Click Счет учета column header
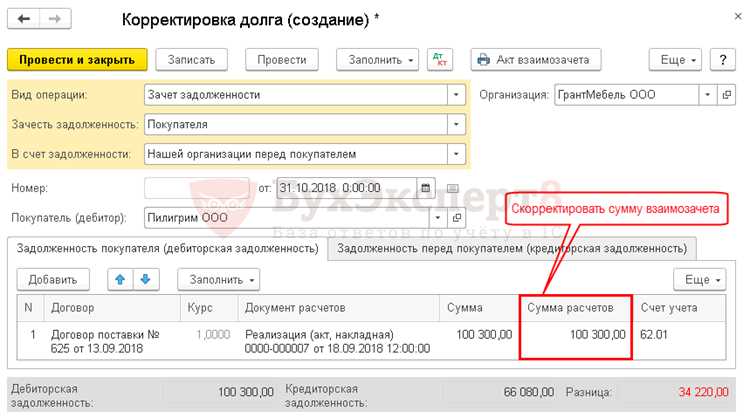 679,308
